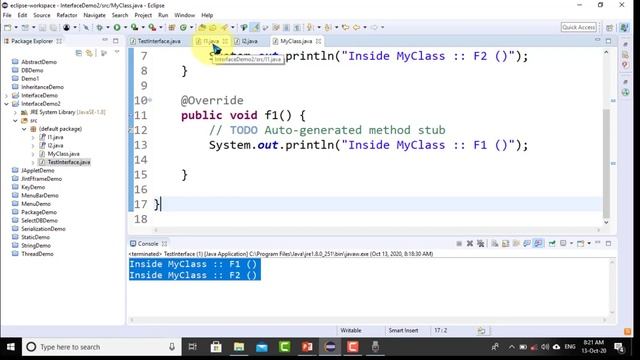Select the SerializationDemo project
This screenshot has width=640, height=360.
[43, 229]
